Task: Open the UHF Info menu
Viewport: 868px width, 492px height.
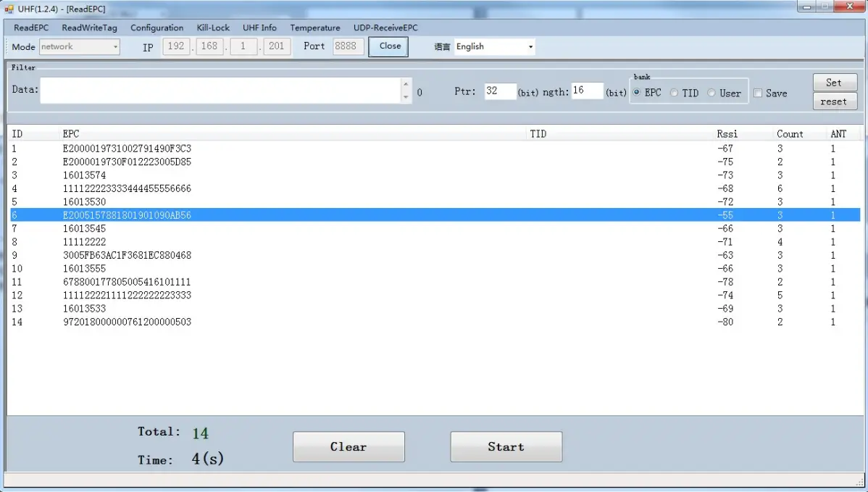Action: [x=259, y=28]
